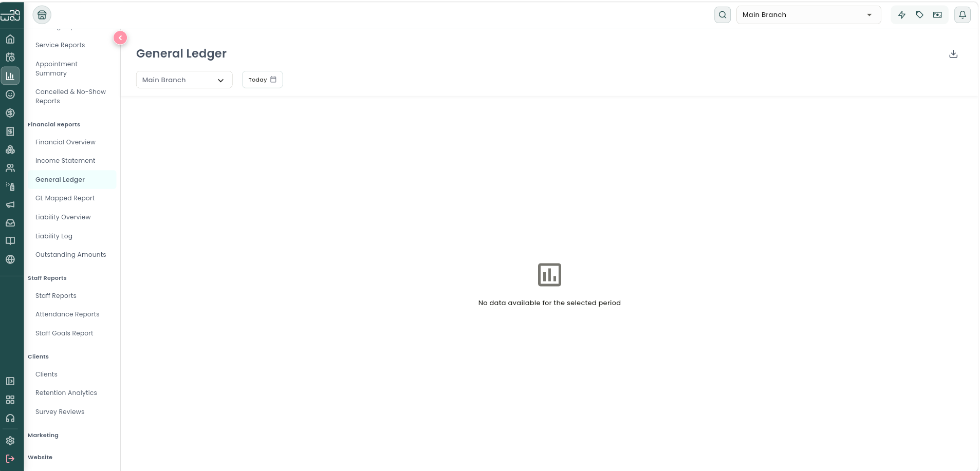Click the home icon in left rail
This screenshot has width=980, height=471.
10,39
